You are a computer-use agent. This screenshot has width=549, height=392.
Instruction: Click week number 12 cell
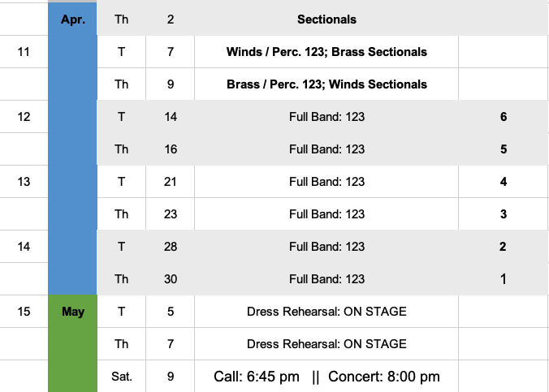click(x=24, y=117)
